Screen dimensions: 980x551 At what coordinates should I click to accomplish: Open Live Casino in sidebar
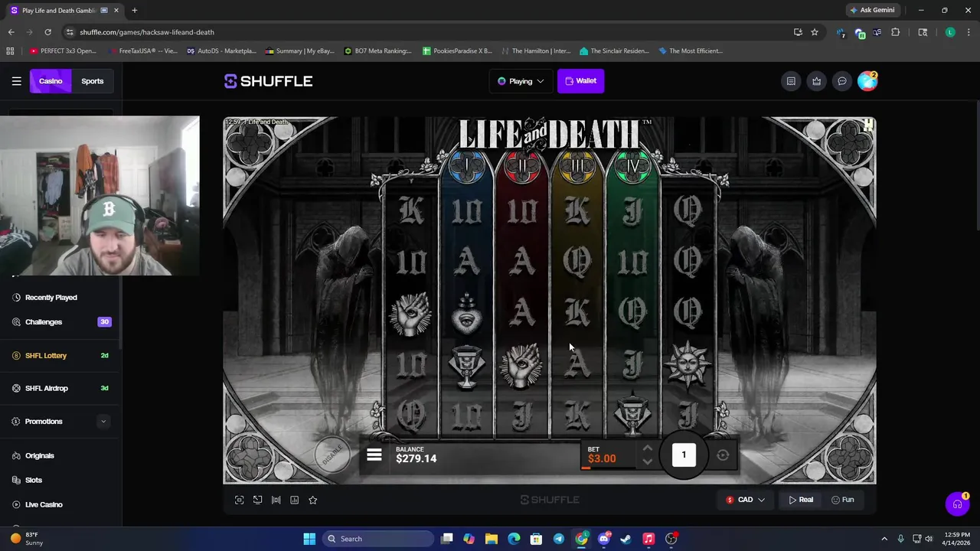[44, 505]
